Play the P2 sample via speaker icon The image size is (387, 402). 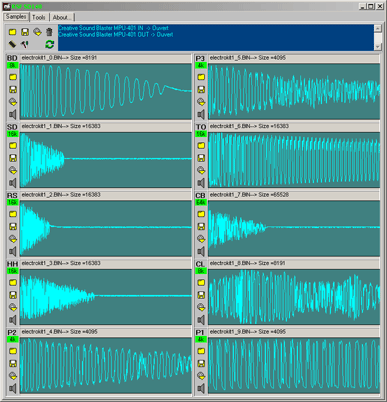pyautogui.click(x=13, y=389)
